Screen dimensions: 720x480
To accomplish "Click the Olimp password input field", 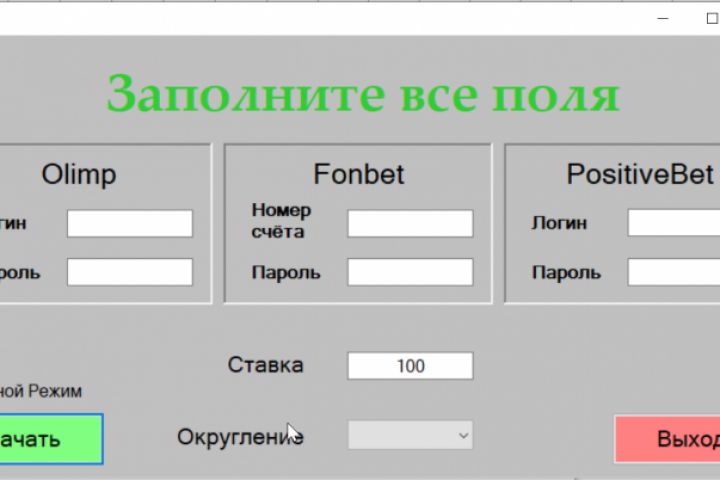I will (130, 272).
